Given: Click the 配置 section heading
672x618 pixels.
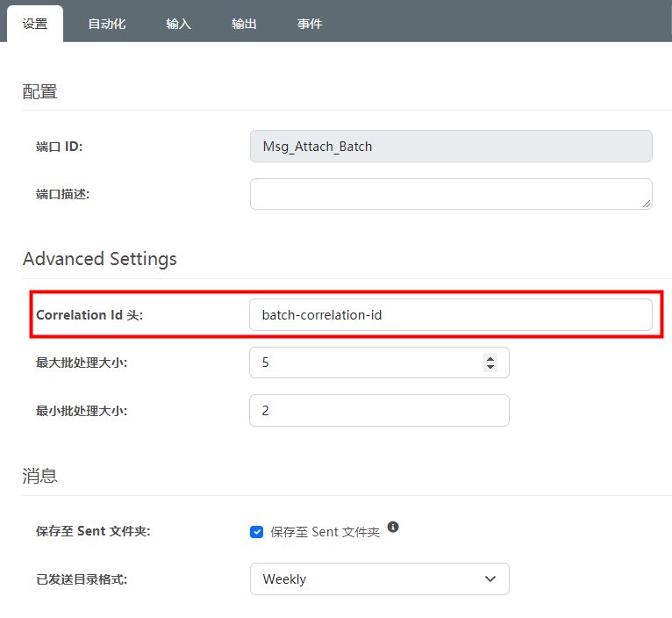Looking at the screenshot, I should [39, 92].
